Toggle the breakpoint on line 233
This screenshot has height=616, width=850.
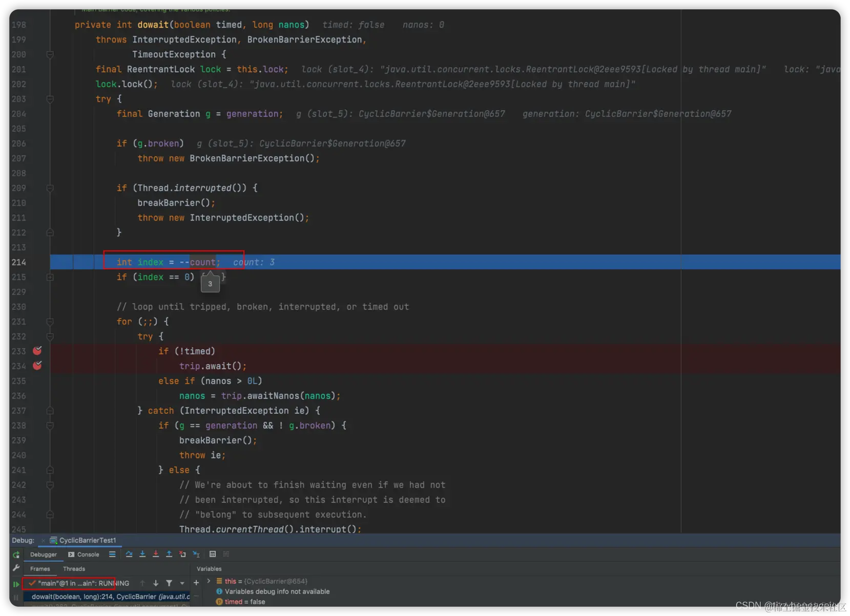[x=37, y=351]
